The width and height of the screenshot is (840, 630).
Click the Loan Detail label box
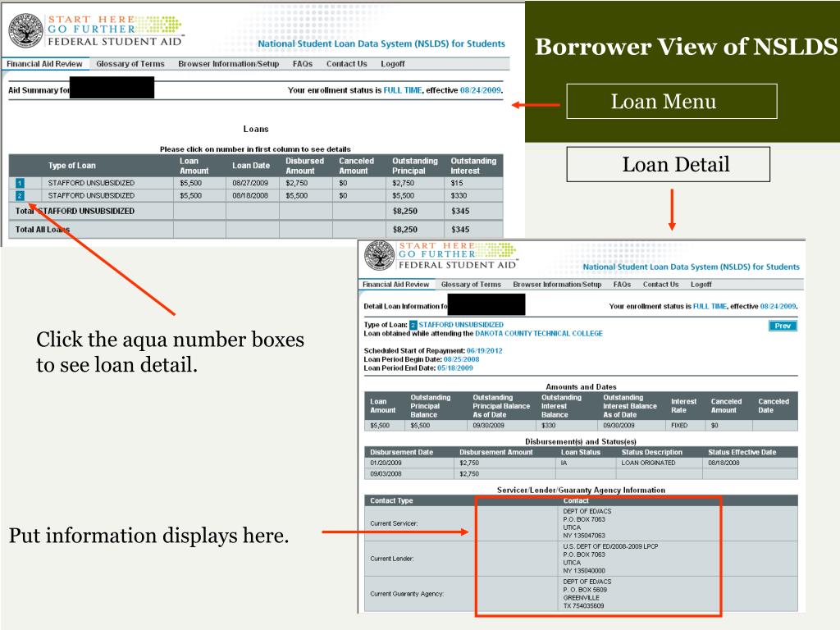click(669, 164)
